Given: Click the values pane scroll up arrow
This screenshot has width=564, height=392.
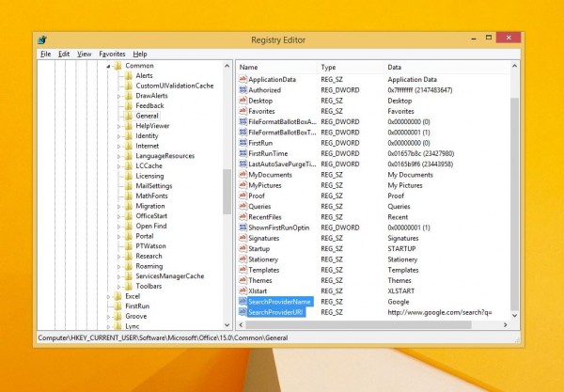Looking at the screenshot, I should tap(514, 66).
